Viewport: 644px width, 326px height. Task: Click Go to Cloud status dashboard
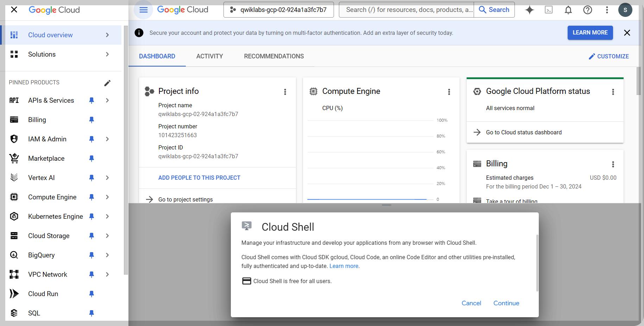524,132
